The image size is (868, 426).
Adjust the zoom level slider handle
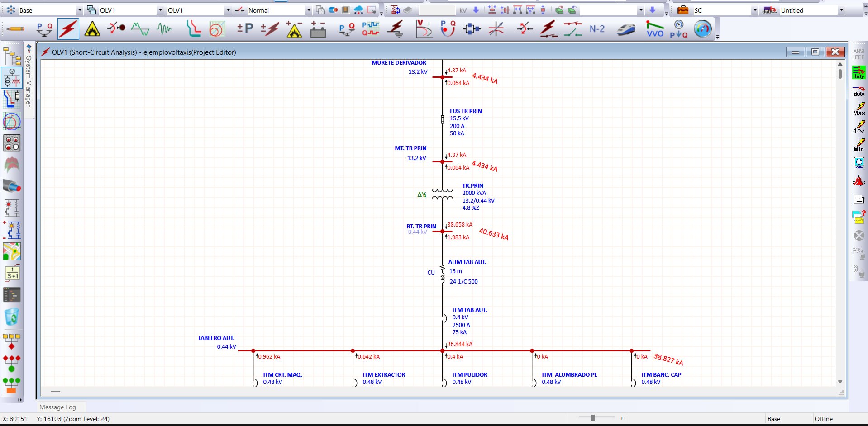coord(592,418)
